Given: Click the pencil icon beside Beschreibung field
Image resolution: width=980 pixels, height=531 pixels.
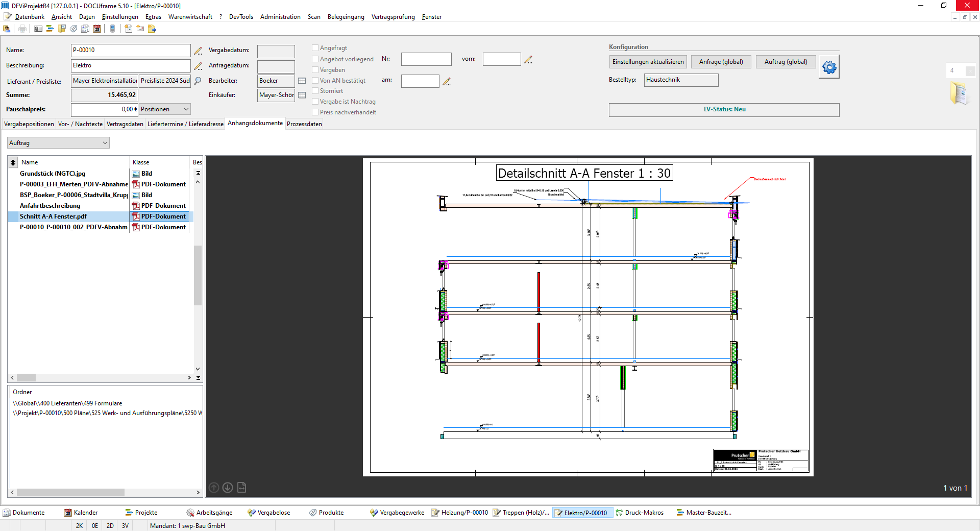Looking at the screenshot, I should (198, 66).
